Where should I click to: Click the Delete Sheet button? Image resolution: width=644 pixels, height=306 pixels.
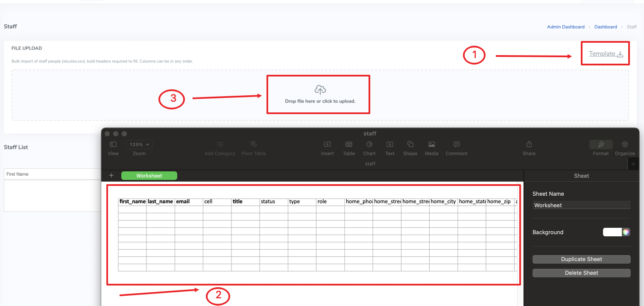click(581, 273)
